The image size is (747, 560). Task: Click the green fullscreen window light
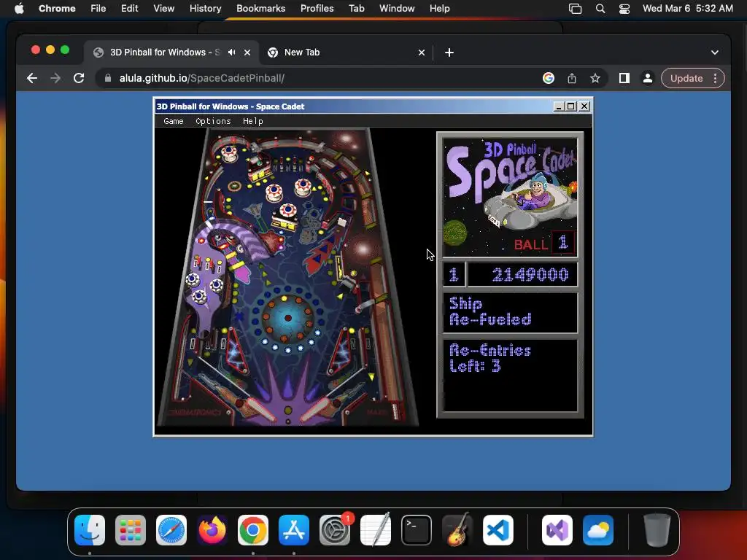(65, 50)
